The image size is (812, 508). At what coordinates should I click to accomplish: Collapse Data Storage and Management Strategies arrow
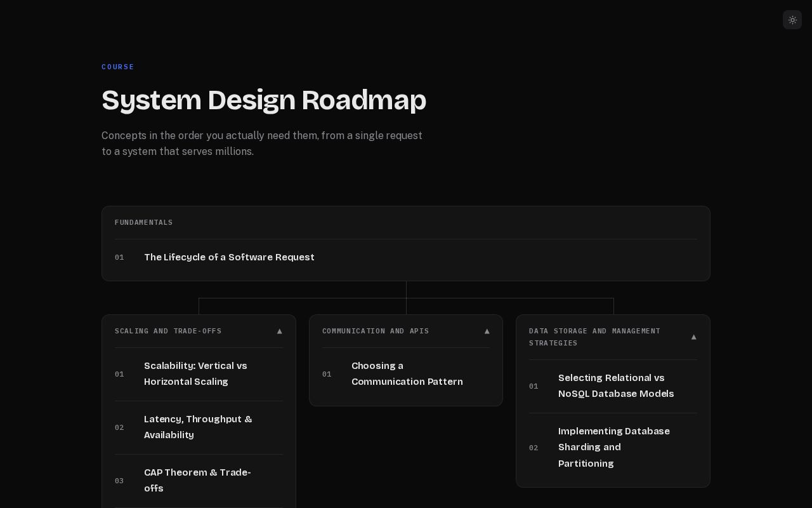tap(694, 337)
